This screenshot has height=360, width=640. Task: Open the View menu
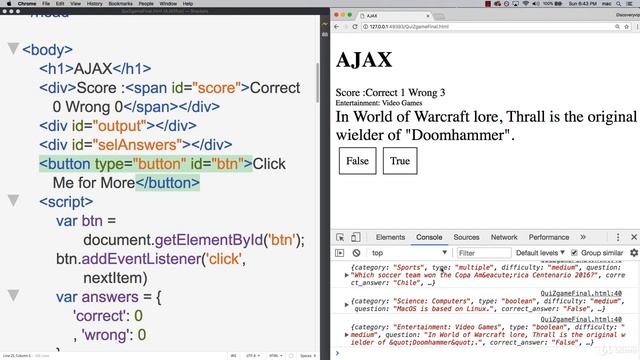(76, 4)
